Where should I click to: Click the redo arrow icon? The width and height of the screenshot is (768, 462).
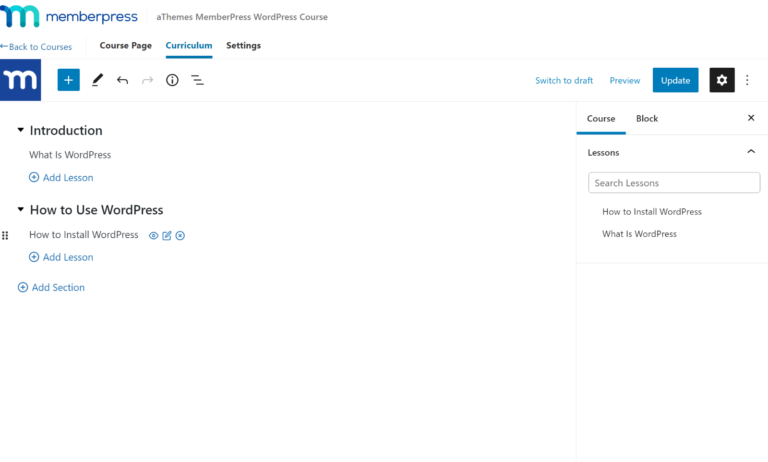point(147,80)
